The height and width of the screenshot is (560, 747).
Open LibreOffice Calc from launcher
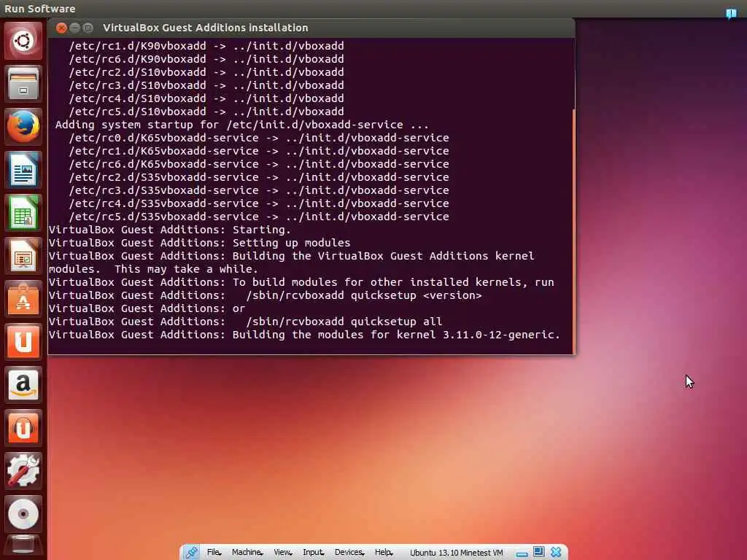23,213
